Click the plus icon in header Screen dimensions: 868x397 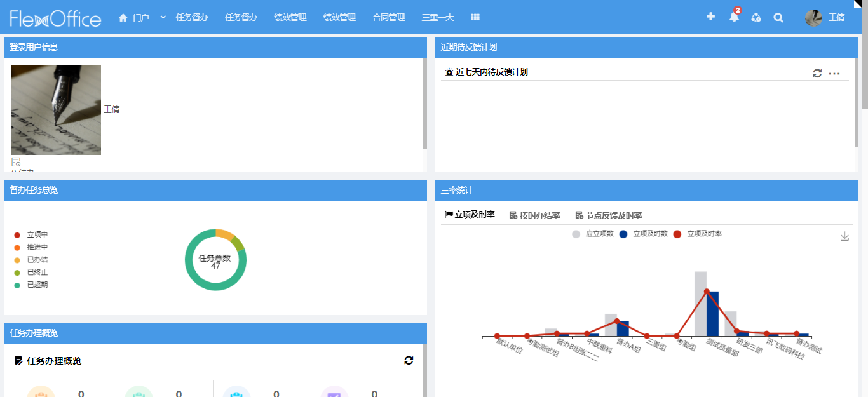point(710,17)
